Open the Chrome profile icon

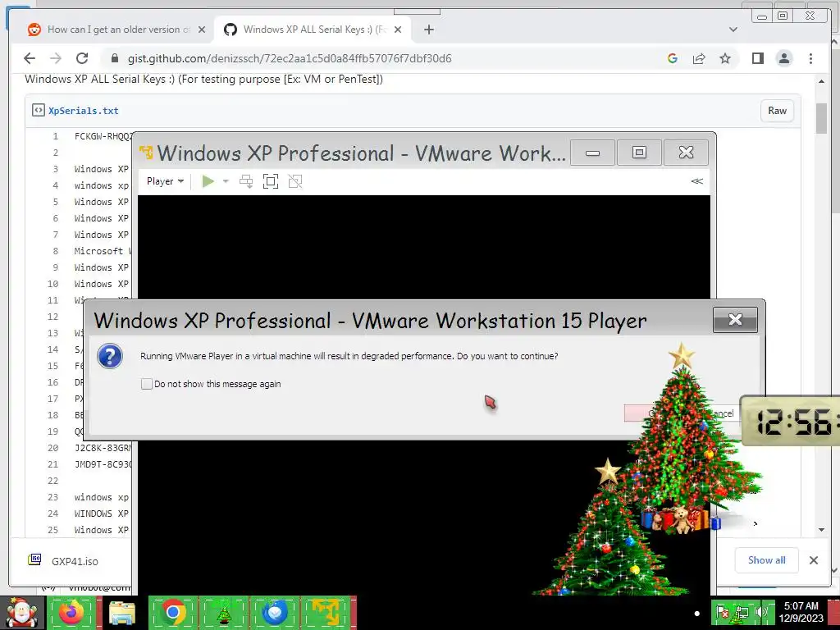783,58
